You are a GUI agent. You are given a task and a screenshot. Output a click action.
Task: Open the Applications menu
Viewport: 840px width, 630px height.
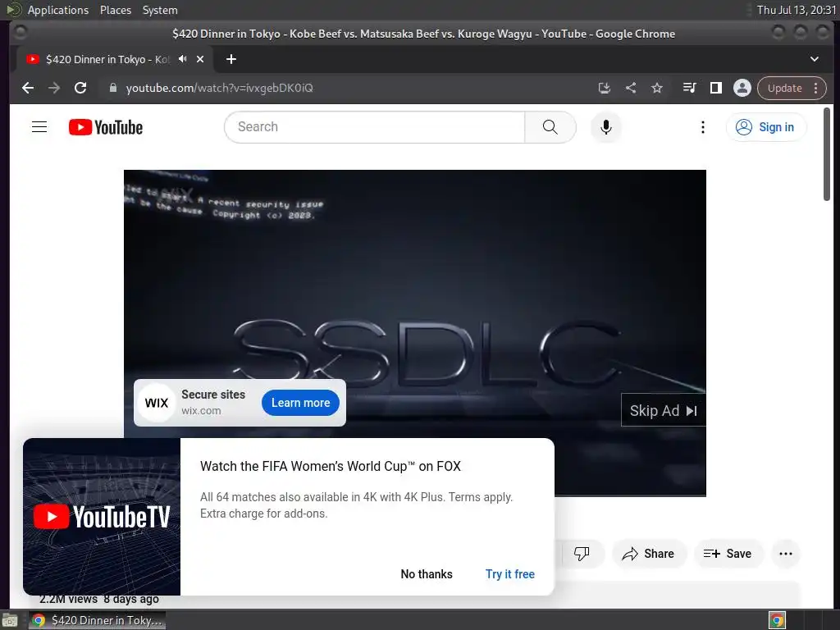(58, 10)
